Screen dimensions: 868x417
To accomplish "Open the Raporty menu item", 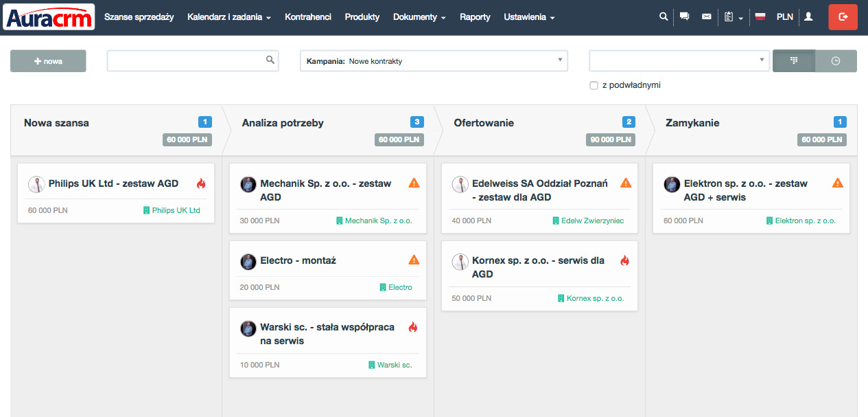I will tap(475, 16).
